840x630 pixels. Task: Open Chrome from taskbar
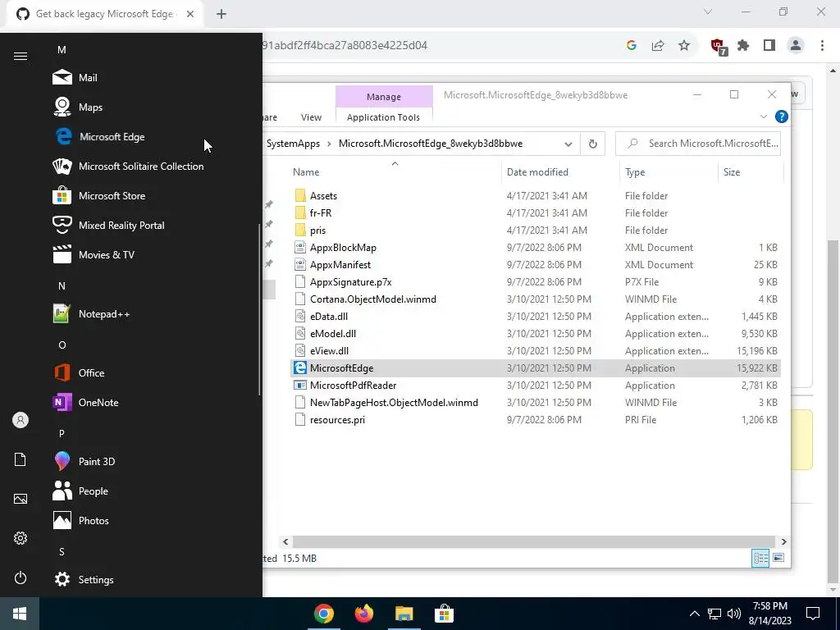pyautogui.click(x=323, y=614)
